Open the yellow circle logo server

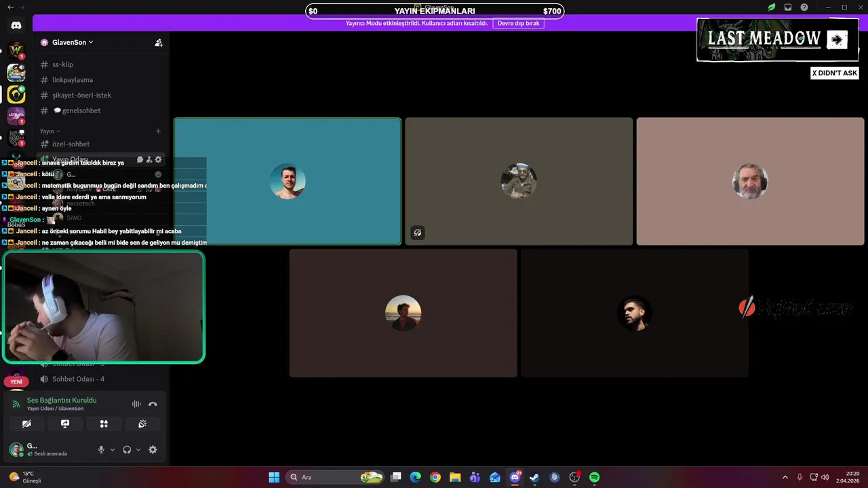16,94
